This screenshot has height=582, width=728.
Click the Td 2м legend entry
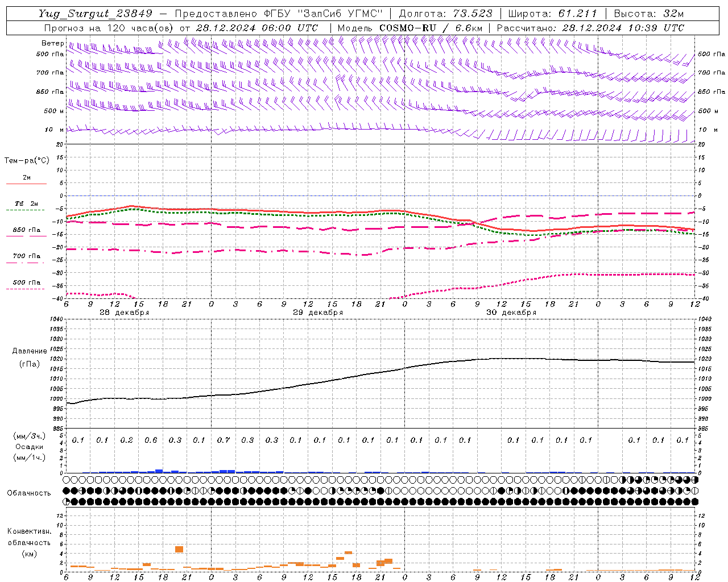(x=26, y=203)
